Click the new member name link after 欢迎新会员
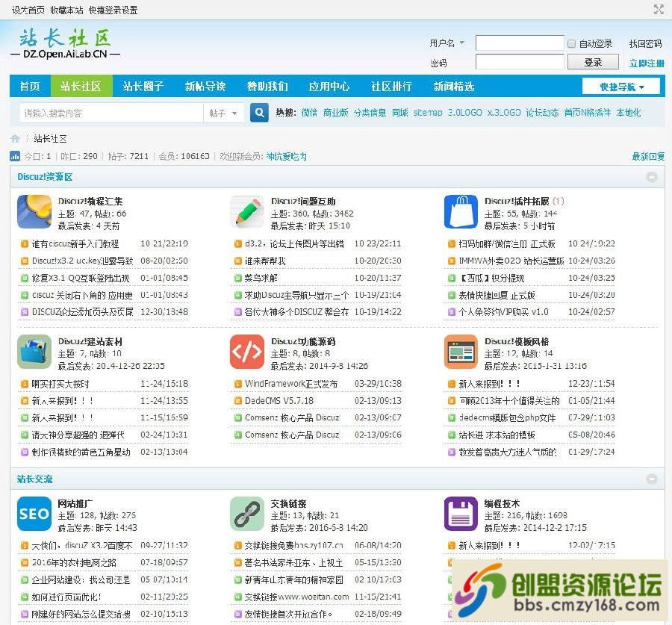This screenshot has height=625, width=672. pos(286,157)
